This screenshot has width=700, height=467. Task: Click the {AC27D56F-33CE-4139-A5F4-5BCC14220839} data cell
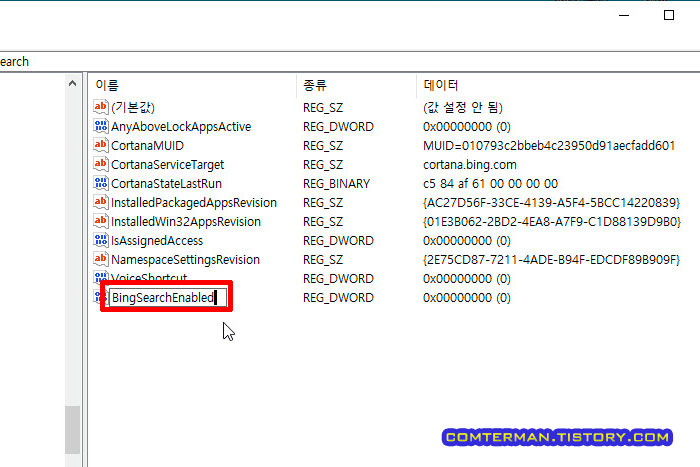(x=551, y=203)
